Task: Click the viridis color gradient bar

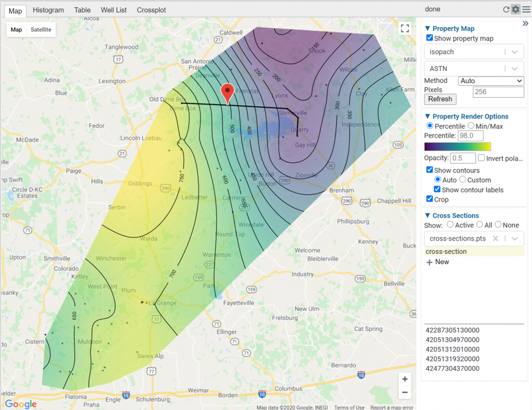Action: [x=457, y=147]
